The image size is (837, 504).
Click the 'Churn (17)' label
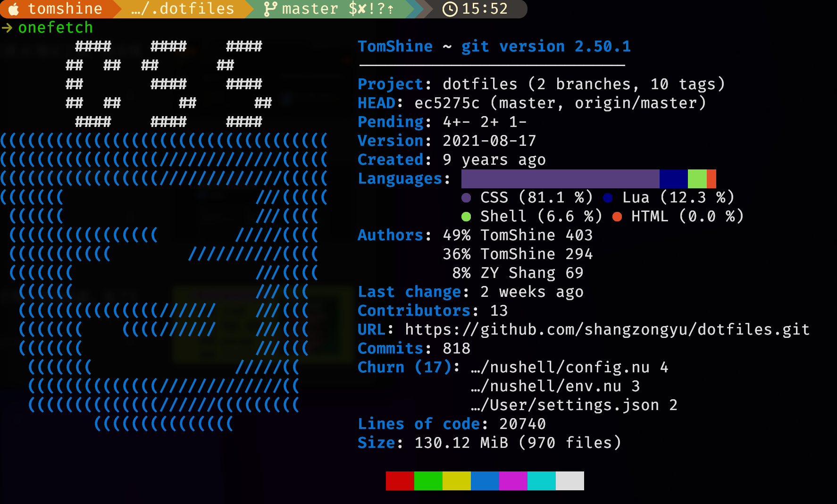[x=404, y=367]
